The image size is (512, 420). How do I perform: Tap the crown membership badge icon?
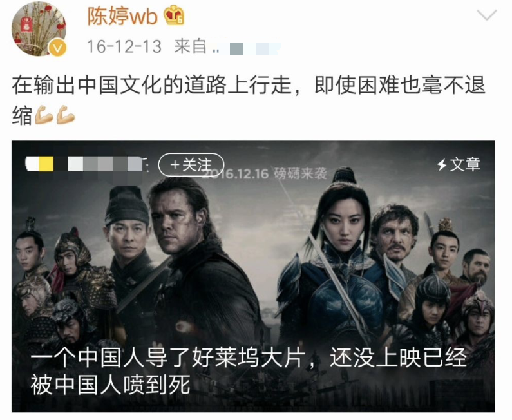[x=174, y=15]
